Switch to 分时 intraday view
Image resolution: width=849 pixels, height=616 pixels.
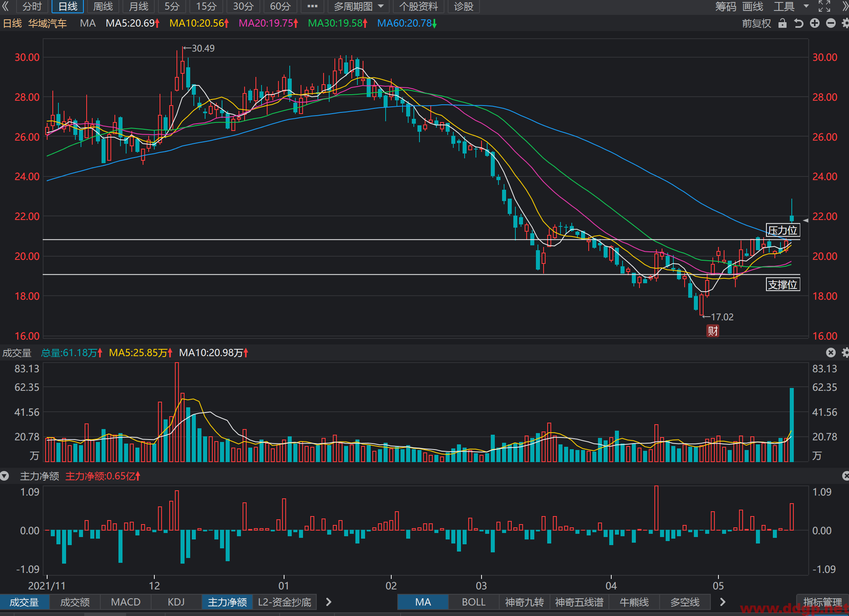pyautogui.click(x=32, y=6)
